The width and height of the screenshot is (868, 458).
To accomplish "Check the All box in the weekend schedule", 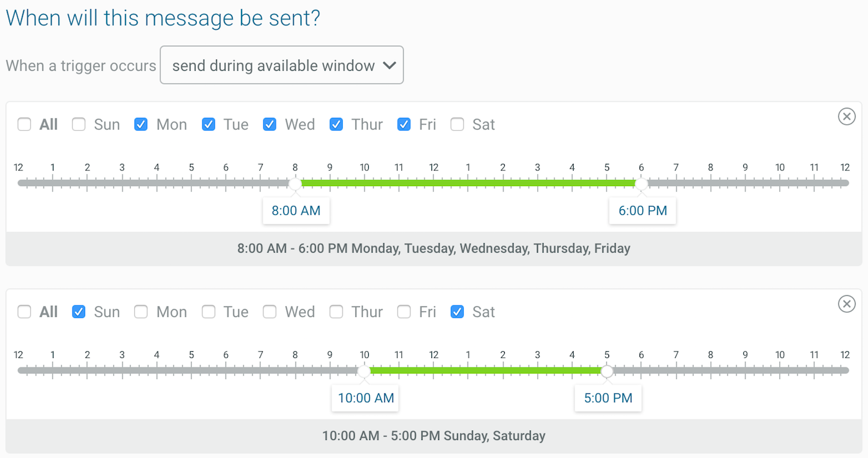I will (x=24, y=312).
